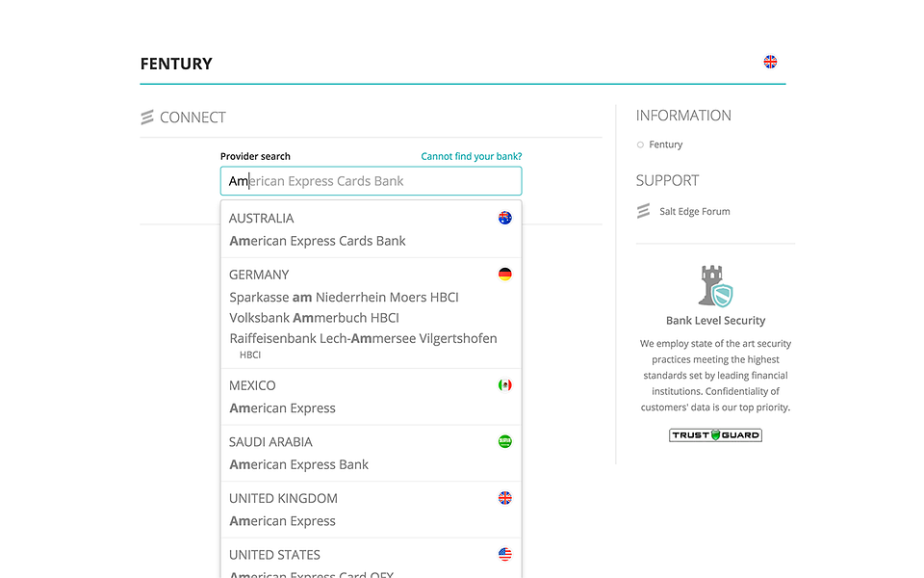Click the Mexico flag icon

pos(505,385)
